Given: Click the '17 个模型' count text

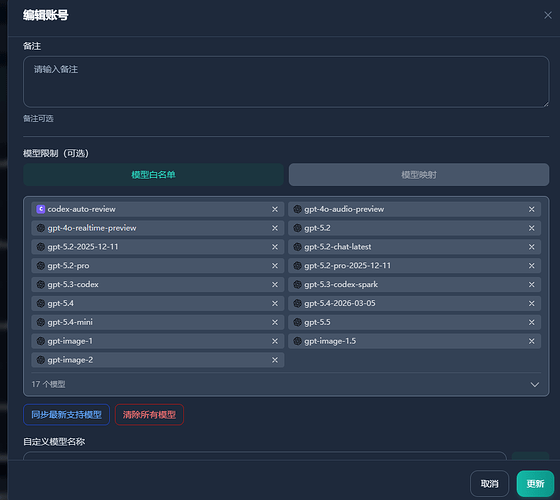Looking at the screenshot, I should click(x=48, y=384).
